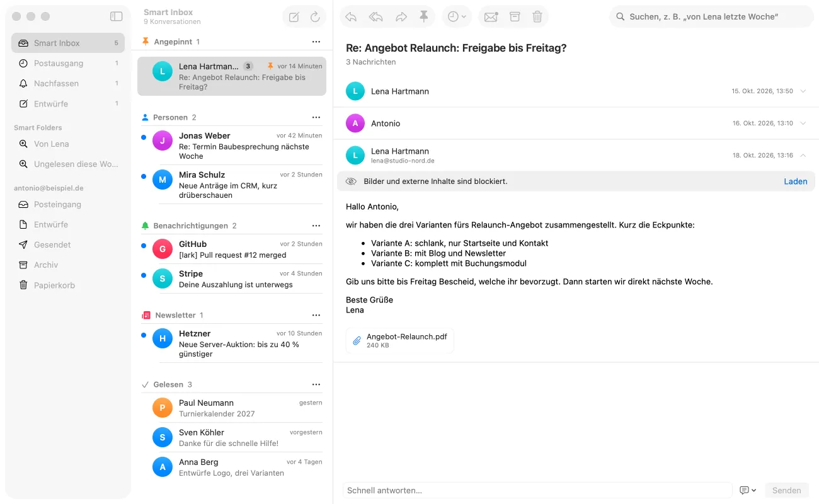This screenshot has width=819, height=504.
Task: Mark conversation as unread envelope icon
Action: [x=491, y=17]
